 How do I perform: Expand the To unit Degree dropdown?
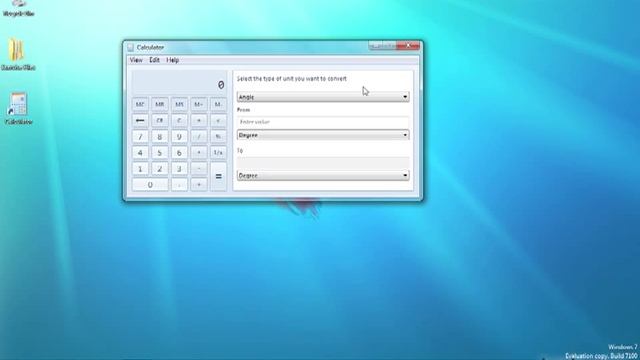pyautogui.click(x=323, y=176)
